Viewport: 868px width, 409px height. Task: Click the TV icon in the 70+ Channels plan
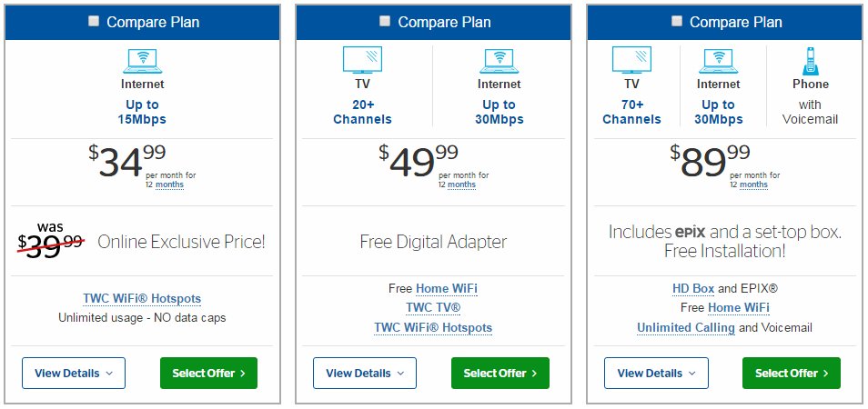631,60
